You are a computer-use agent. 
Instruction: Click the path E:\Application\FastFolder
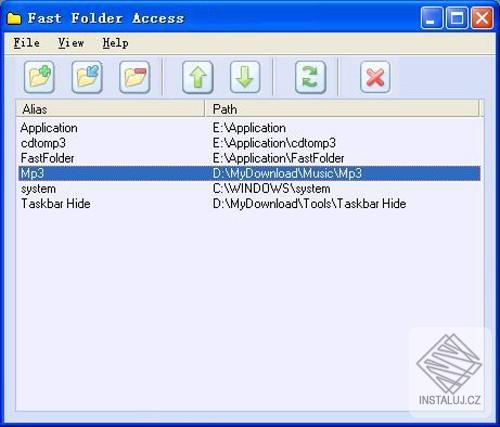click(279, 158)
